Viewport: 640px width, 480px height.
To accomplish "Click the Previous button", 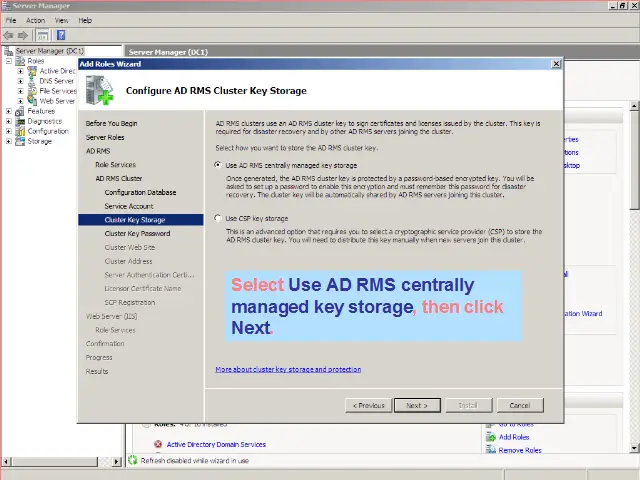I will click(369, 405).
